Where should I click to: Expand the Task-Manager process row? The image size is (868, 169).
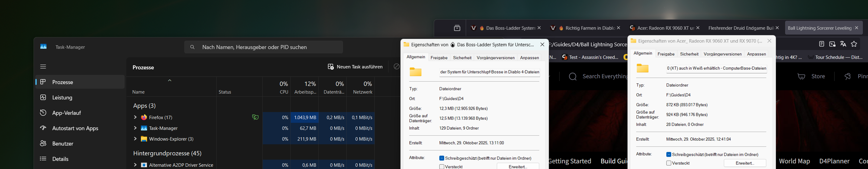(x=135, y=128)
